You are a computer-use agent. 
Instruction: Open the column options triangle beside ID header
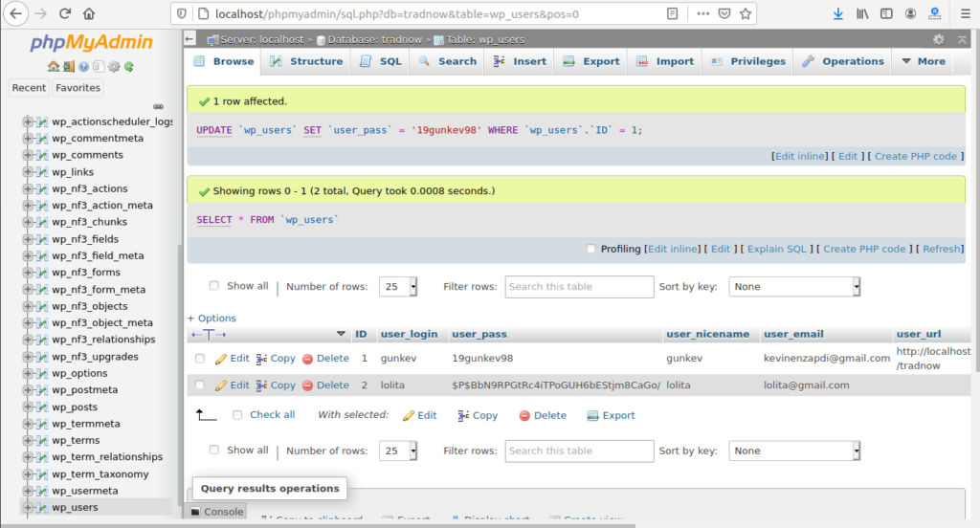pos(341,334)
